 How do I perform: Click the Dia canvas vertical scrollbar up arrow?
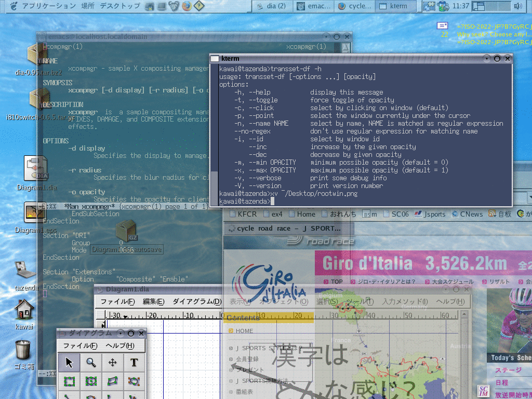pyautogui.click(x=464, y=314)
